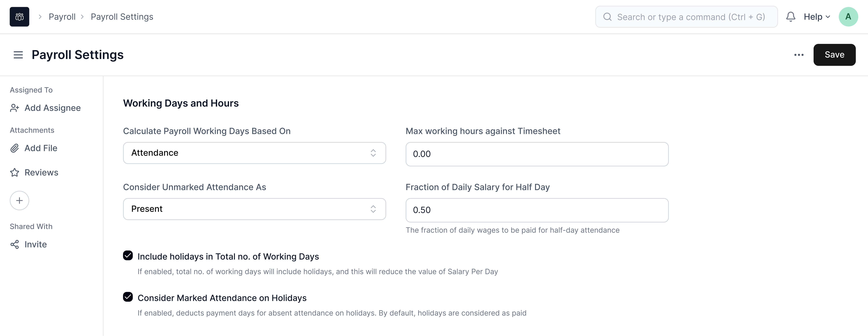The width and height of the screenshot is (868, 336).
Task: Open the user avatar menu
Action: tap(848, 17)
